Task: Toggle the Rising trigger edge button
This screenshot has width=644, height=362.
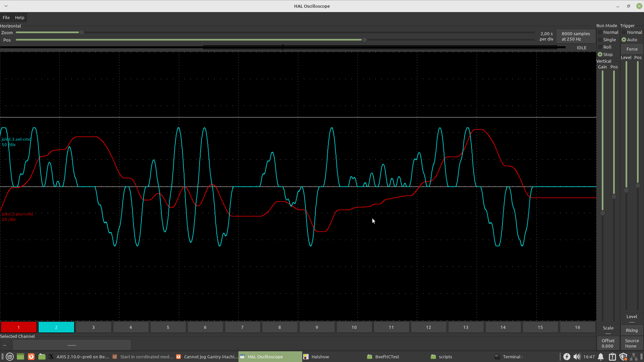Action: pos(632,330)
